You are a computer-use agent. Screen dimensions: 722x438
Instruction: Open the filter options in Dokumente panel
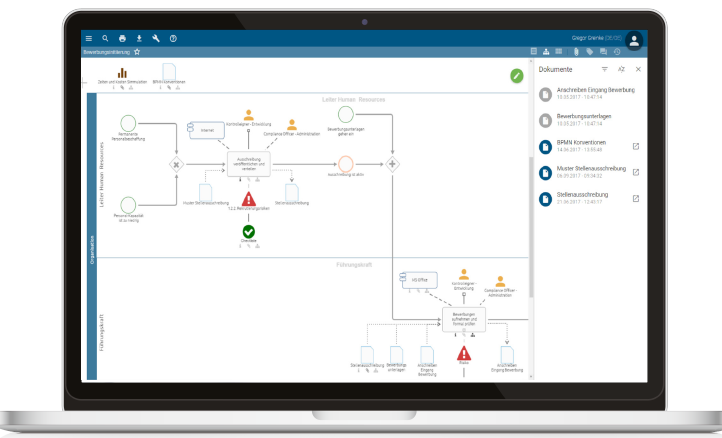604,69
